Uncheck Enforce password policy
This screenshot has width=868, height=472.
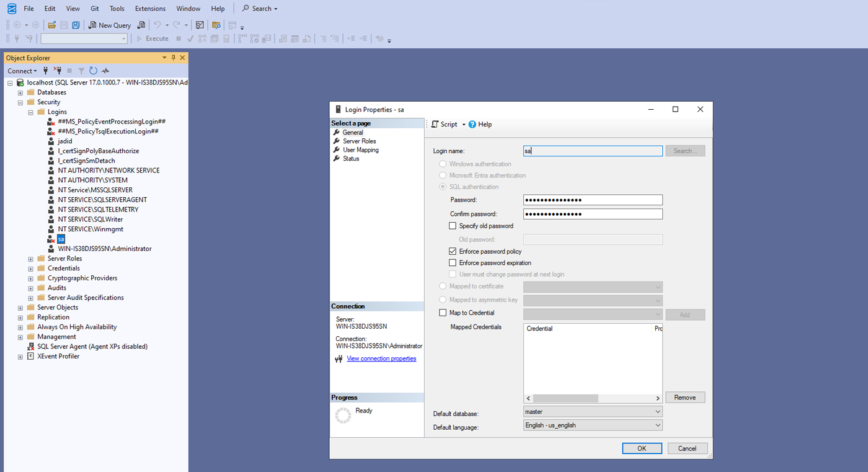pyautogui.click(x=453, y=252)
